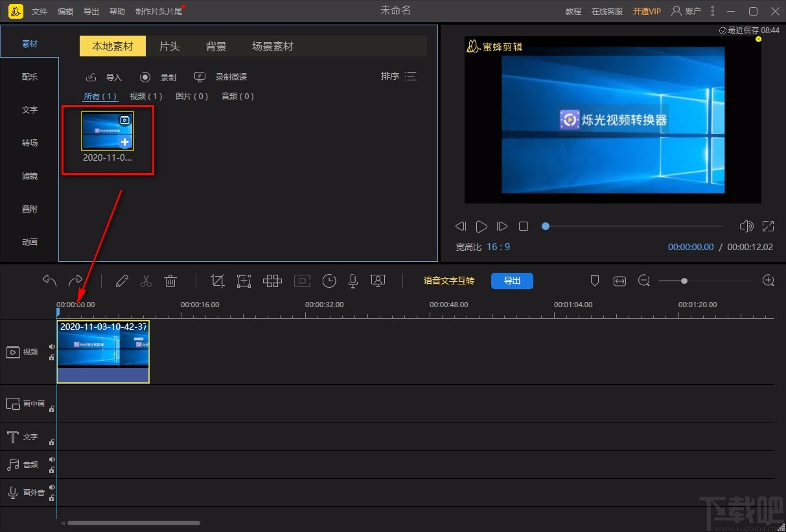Add a marker with the shield icon
Screen dimensions: 786x532
(x=595, y=281)
